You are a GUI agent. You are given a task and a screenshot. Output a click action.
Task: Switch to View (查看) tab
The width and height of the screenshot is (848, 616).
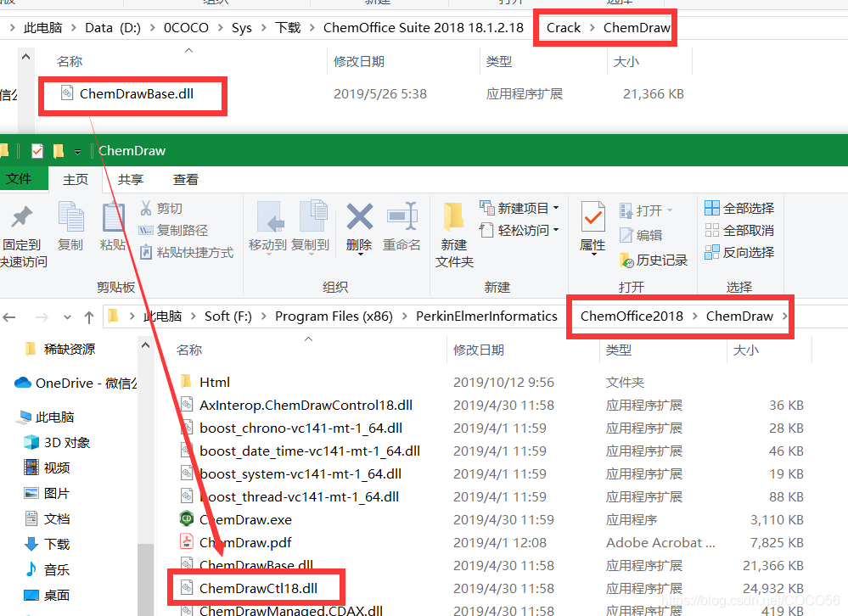186,179
